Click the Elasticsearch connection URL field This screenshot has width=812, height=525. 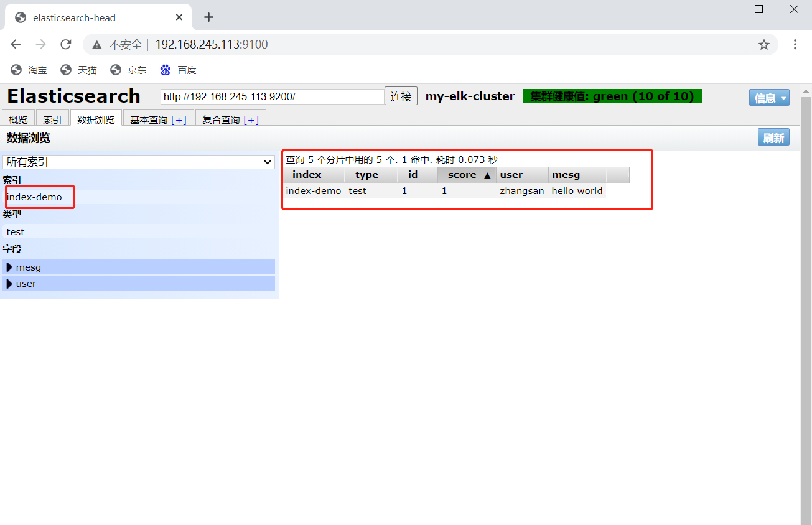tap(272, 96)
